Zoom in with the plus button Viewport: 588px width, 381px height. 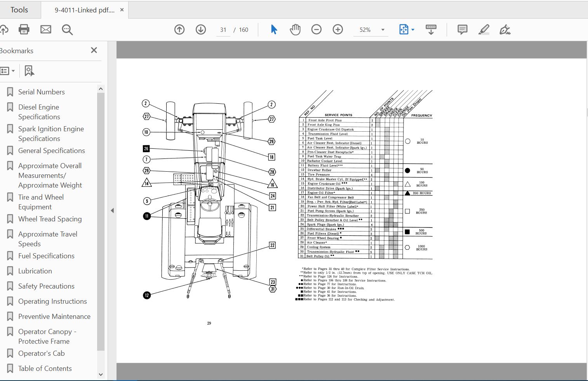coord(338,30)
